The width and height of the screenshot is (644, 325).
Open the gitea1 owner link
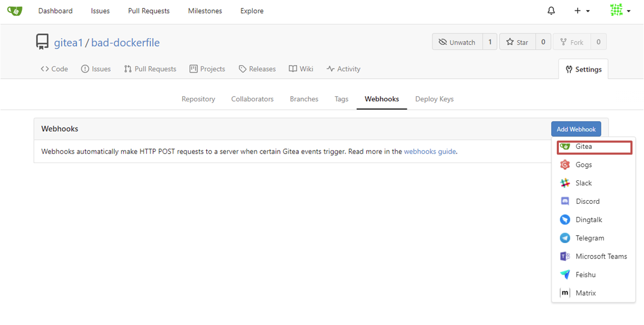tap(68, 43)
